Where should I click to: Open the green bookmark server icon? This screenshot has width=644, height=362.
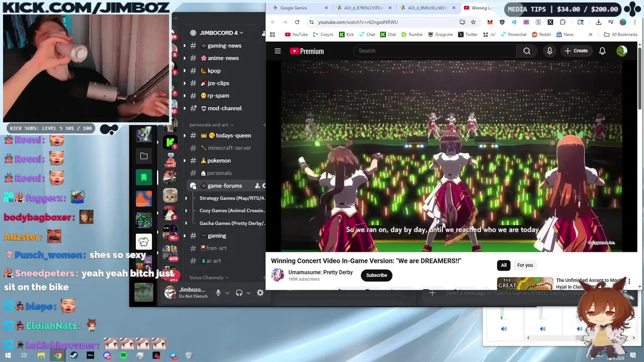[x=144, y=177]
